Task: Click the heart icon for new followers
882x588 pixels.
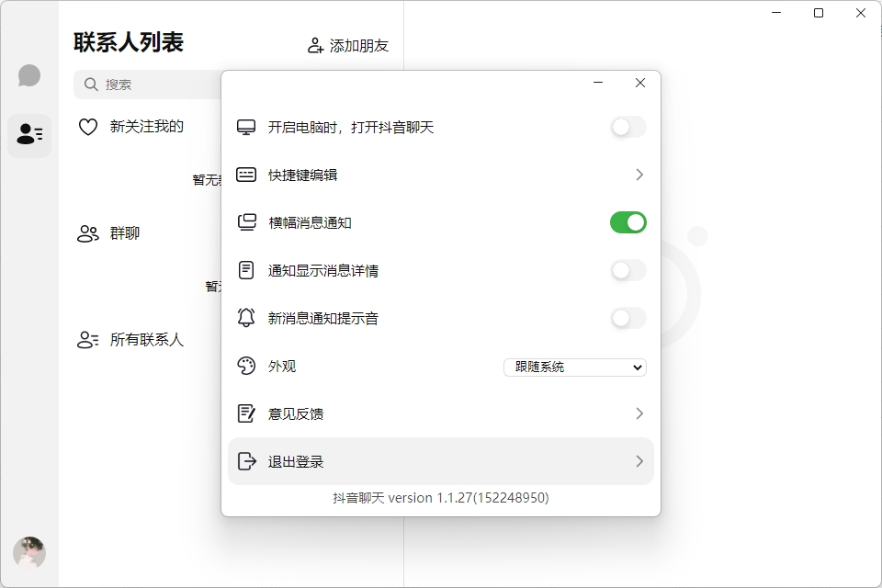Action: (88, 127)
